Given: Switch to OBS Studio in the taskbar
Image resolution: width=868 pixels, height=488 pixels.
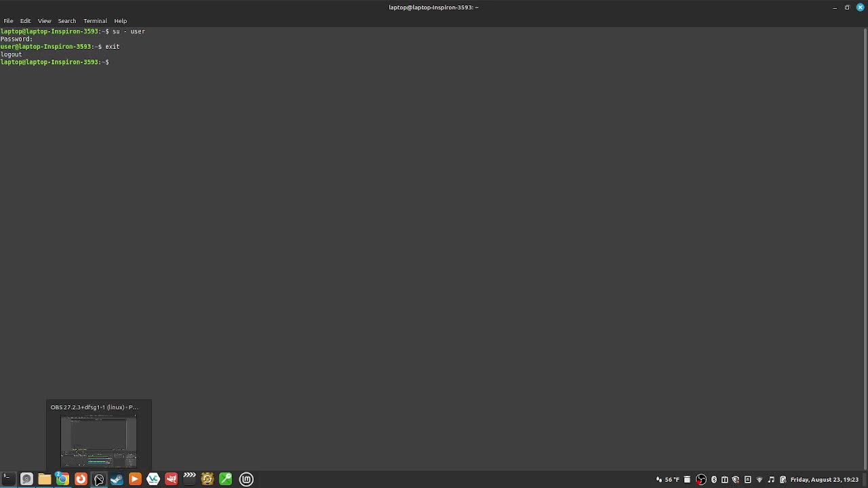Looking at the screenshot, I should click(x=99, y=479).
